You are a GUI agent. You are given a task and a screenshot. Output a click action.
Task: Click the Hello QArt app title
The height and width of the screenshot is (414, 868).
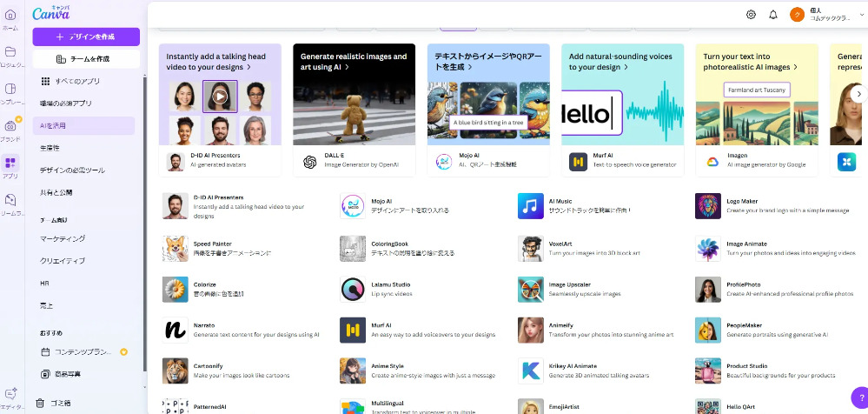[740, 407]
